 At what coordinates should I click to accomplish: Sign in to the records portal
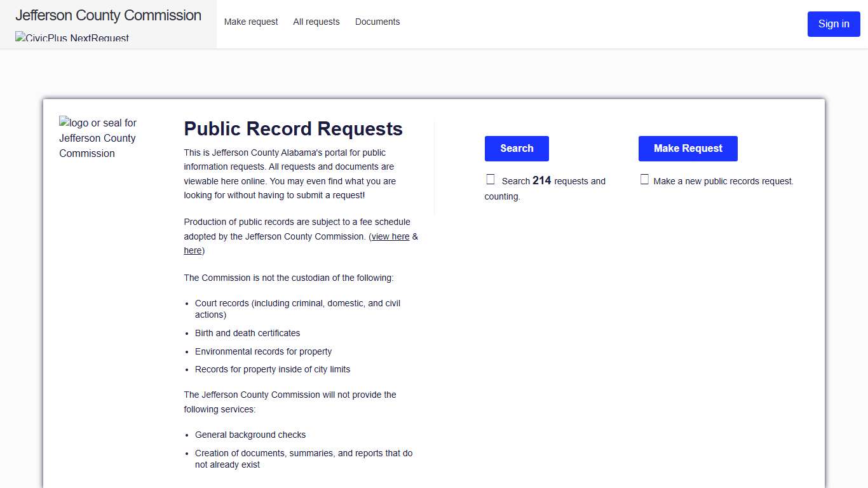(x=833, y=24)
